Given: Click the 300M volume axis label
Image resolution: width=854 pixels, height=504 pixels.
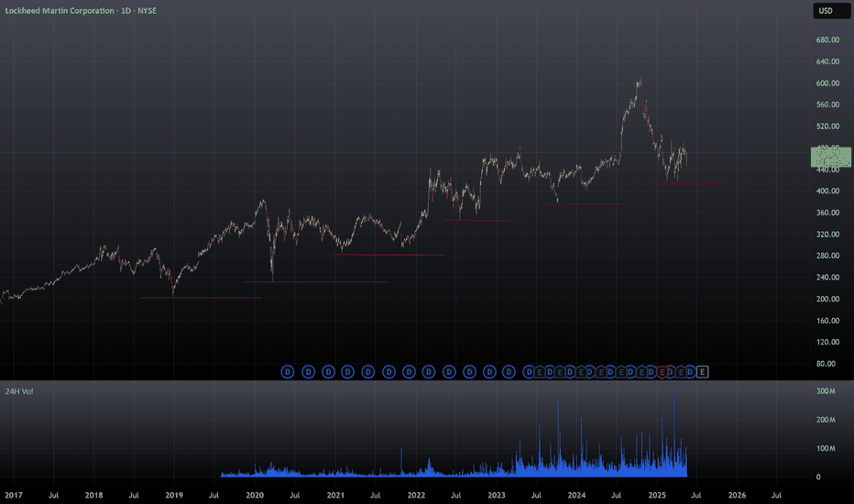Looking at the screenshot, I should pos(826,391).
